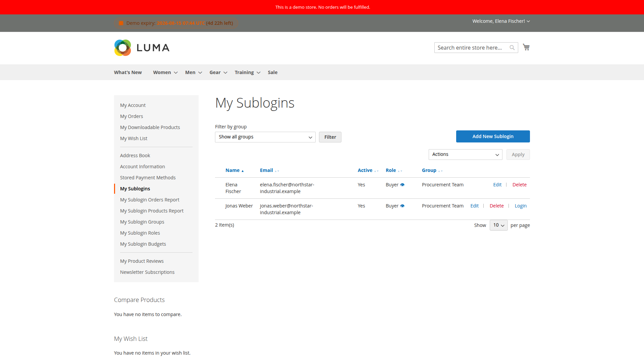Expand the Training menu chevron

click(x=259, y=73)
